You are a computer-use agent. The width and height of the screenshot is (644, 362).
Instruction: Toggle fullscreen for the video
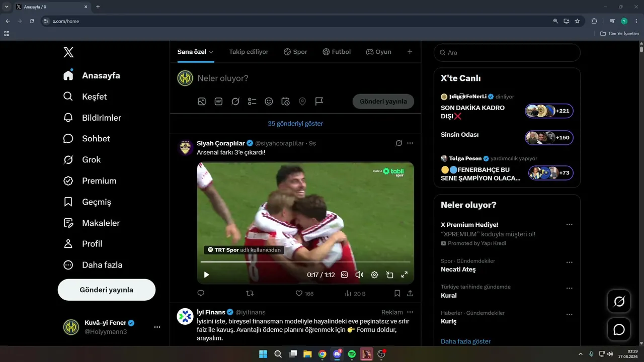click(x=404, y=275)
